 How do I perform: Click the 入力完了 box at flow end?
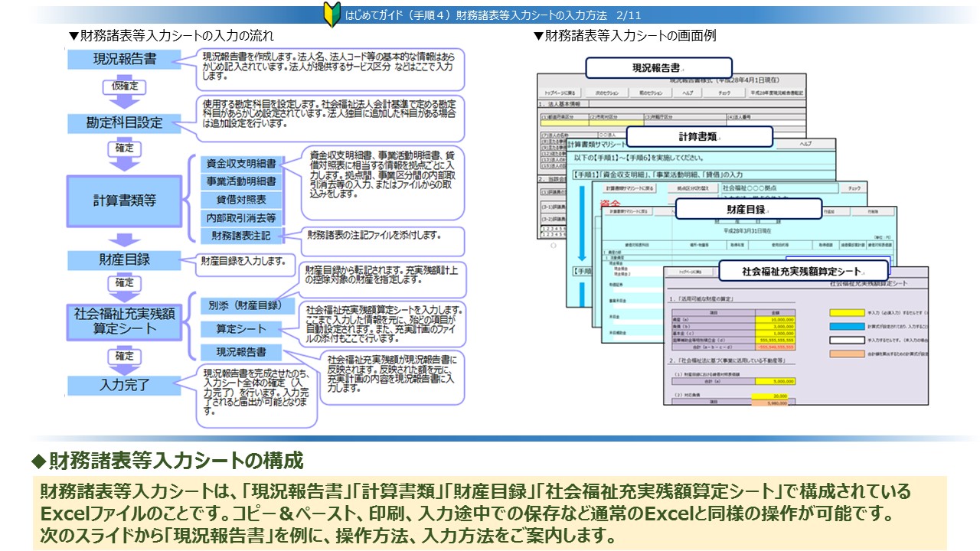click(125, 384)
